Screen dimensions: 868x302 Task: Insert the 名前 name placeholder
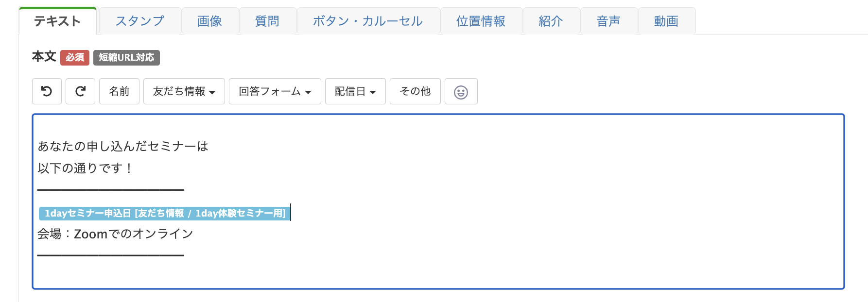click(x=119, y=91)
